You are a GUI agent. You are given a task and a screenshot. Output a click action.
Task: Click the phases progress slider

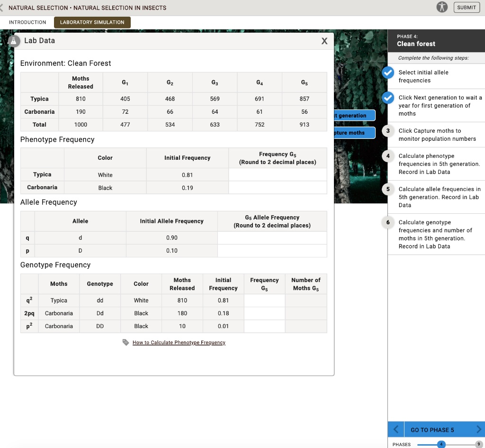(x=440, y=444)
